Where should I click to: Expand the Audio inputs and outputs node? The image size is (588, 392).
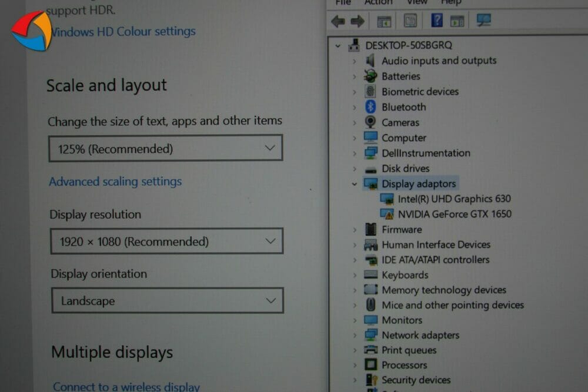coord(355,61)
